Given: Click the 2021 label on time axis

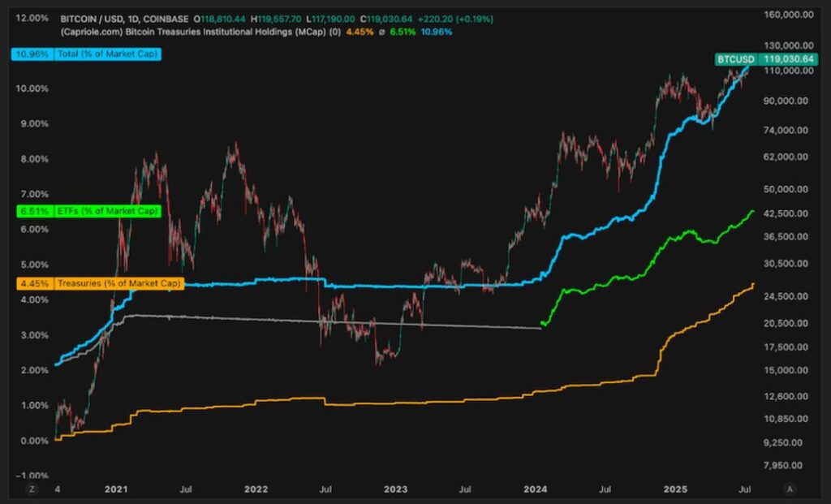Looking at the screenshot, I should [x=117, y=489].
